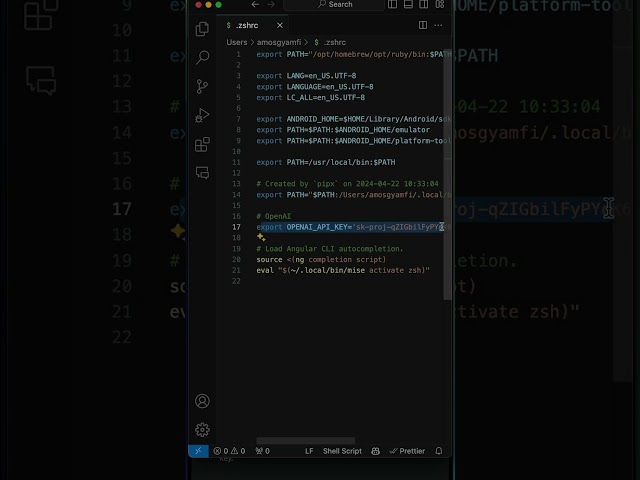Click the sparkle code action icon
The height and width of the screenshot is (480, 640).
pos(261,237)
